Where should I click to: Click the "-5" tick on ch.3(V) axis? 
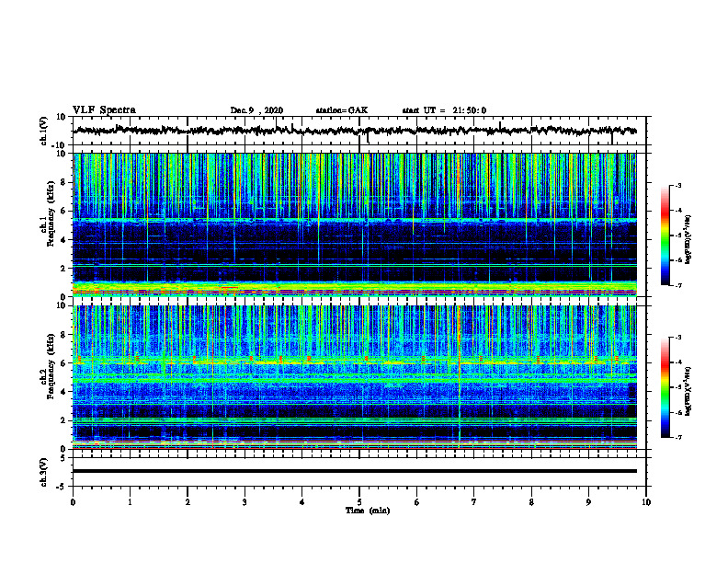click(x=63, y=487)
